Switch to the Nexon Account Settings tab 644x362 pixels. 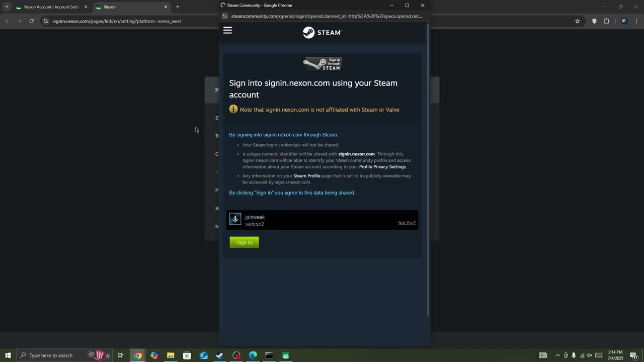52,7
